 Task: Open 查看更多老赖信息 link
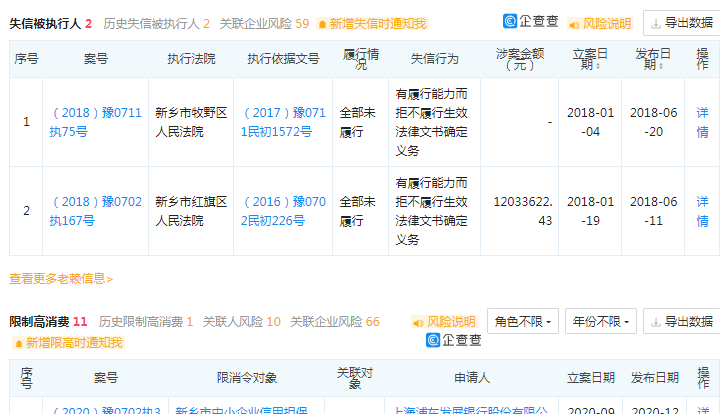coord(61,278)
